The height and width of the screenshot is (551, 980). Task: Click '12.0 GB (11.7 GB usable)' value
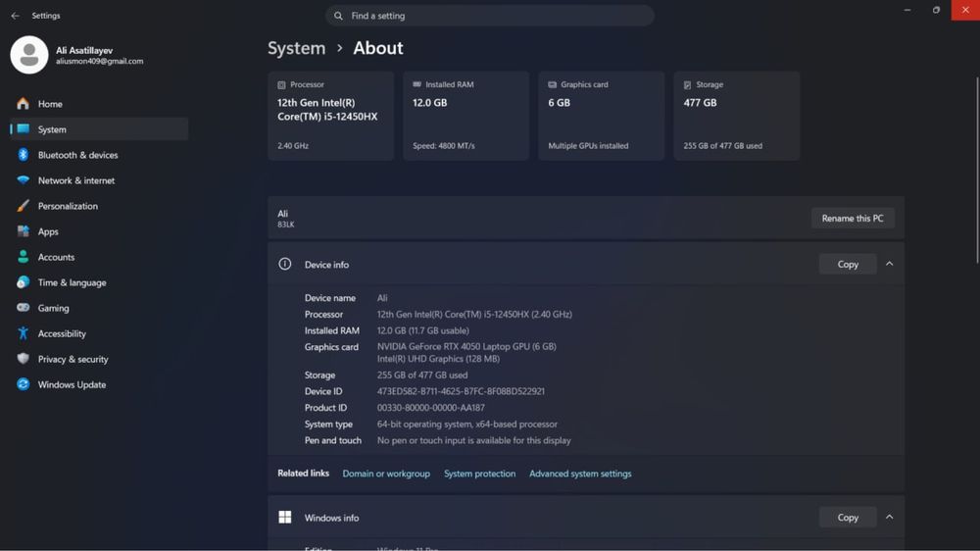point(422,330)
